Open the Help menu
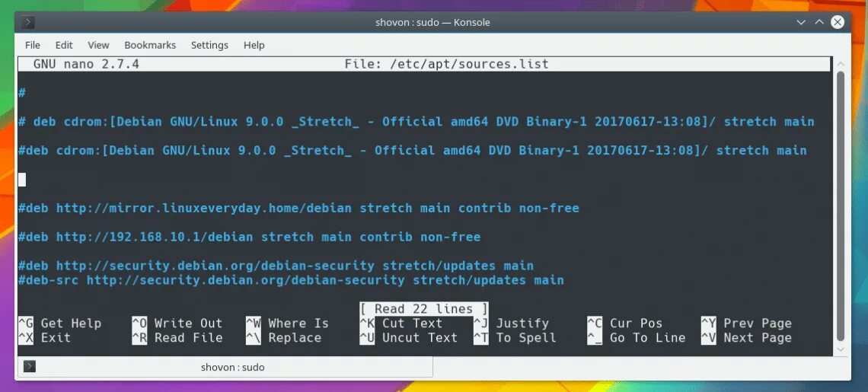Screen dimensions: 868x392 pos(254,46)
